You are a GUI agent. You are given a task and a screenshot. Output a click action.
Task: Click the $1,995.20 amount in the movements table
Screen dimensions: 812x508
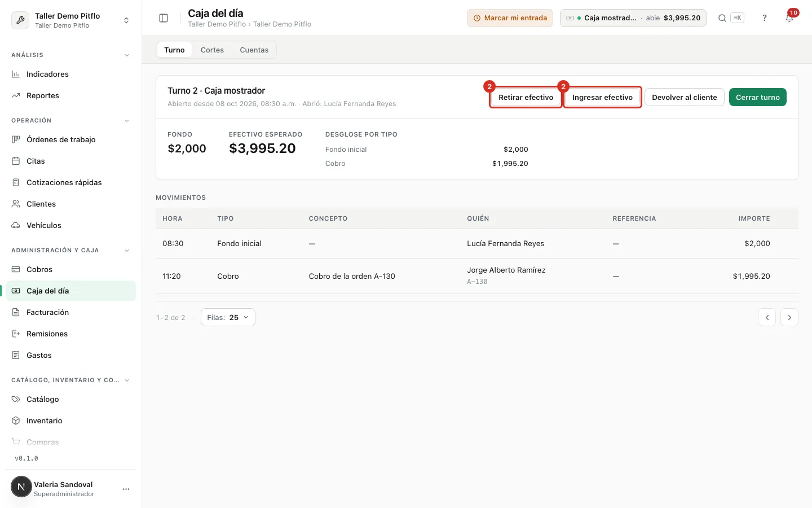(x=751, y=276)
